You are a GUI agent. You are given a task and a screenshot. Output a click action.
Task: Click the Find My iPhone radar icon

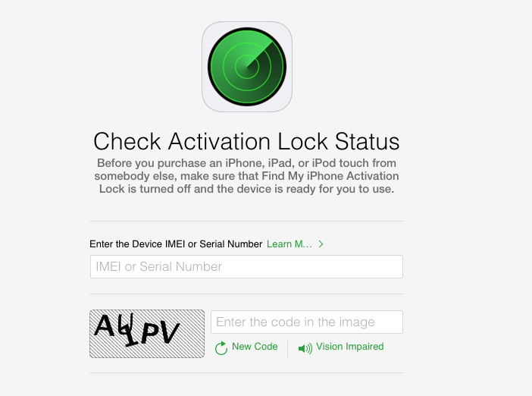pos(247,67)
